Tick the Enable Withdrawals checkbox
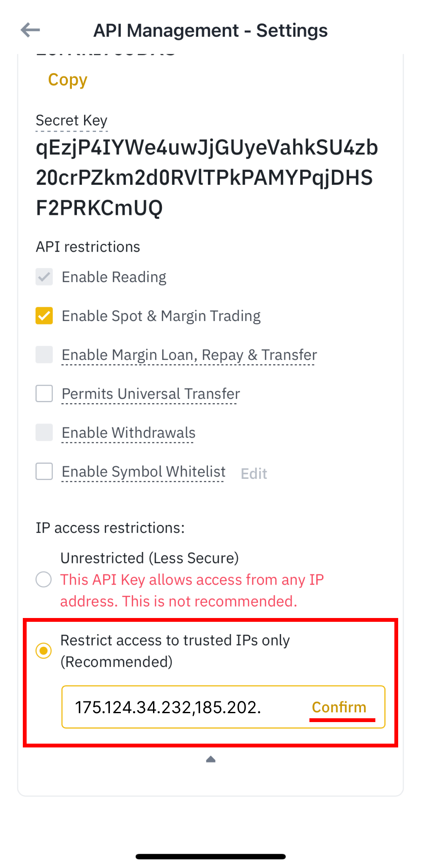This screenshot has width=421, height=868. click(x=44, y=433)
